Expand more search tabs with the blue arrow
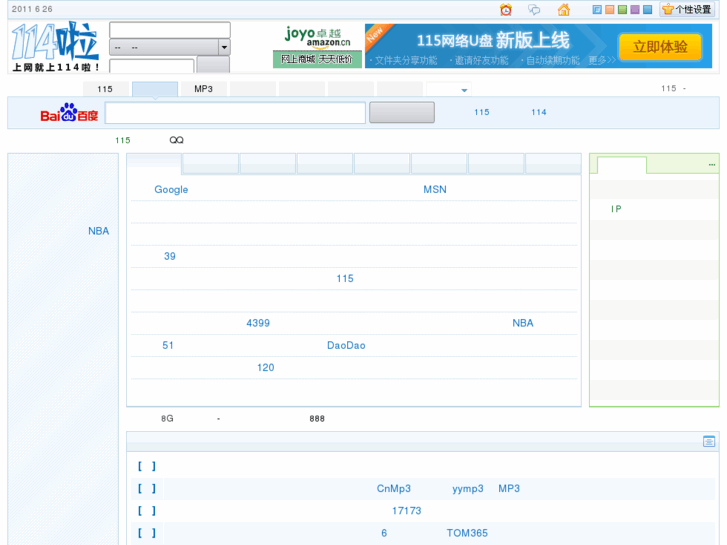Screen dimensions: 727x545 pyautogui.click(x=464, y=90)
